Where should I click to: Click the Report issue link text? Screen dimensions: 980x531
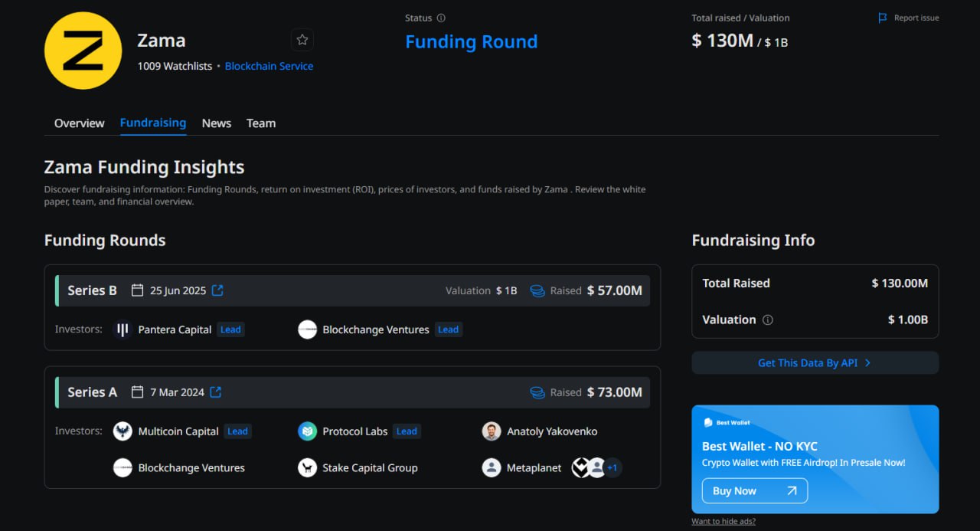pos(916,18)
